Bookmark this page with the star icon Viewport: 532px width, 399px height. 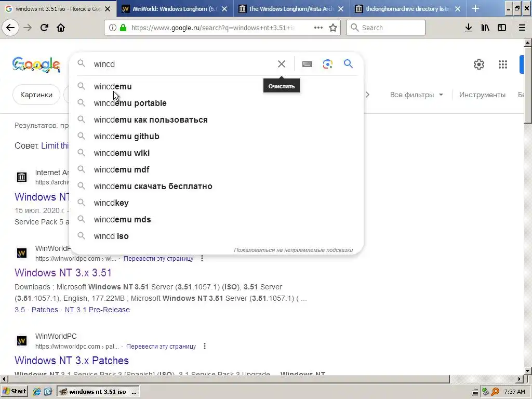[333, 28]
